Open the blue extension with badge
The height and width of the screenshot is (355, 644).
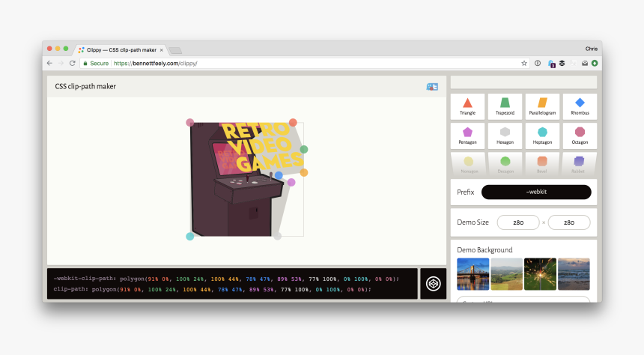click(x=552, y=64)
